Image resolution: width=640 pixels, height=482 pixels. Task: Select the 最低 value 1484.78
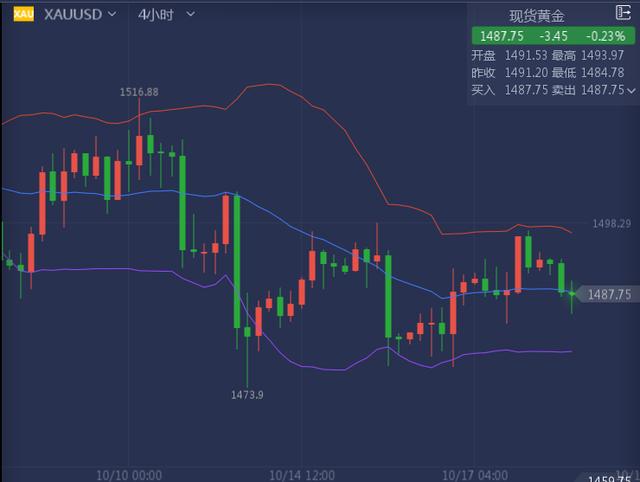point(602,73)
